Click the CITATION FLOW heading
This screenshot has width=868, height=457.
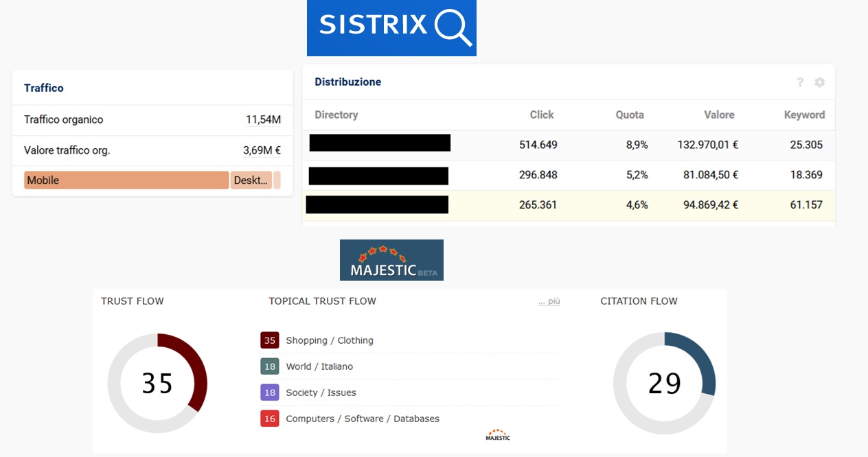(639, 301)
